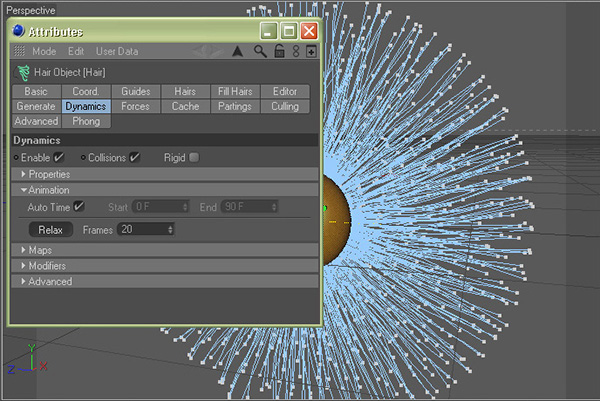The height and width of the screenshot is (401, 600).
Task: Switch to the Guides tab
Action: tap(136, 91)
